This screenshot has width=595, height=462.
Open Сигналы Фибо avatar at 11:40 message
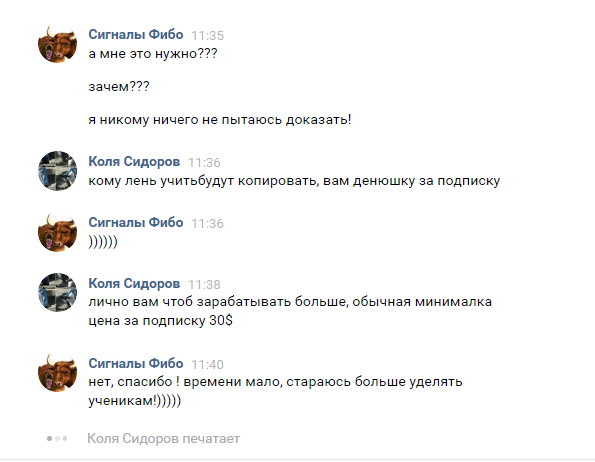coord(57,372)
